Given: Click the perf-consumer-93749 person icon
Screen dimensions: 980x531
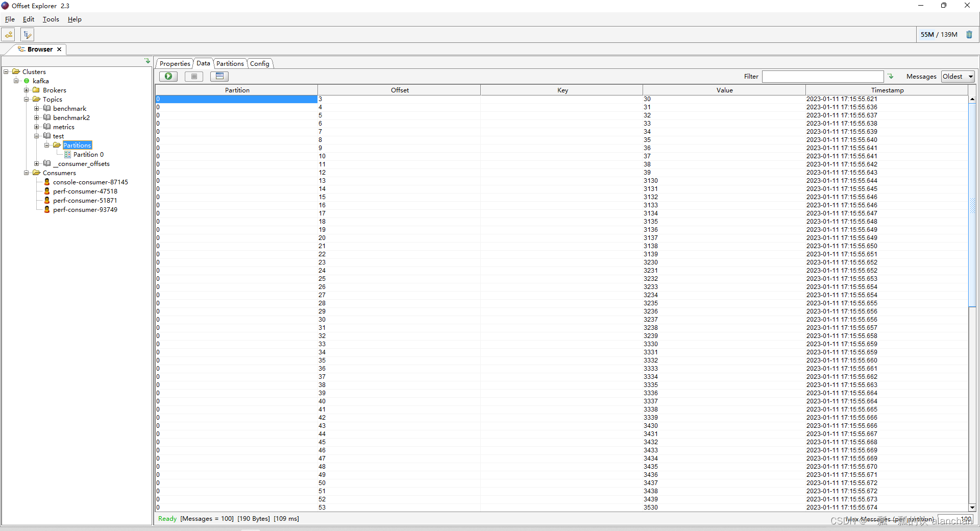Looking at the screenshot, I should tap(47, 210).
